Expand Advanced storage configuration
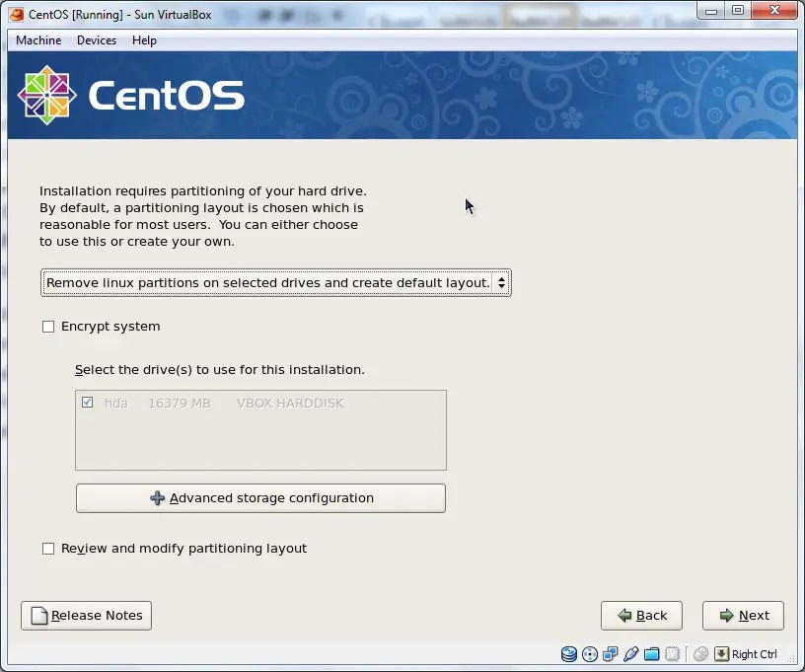 point(260,497)
